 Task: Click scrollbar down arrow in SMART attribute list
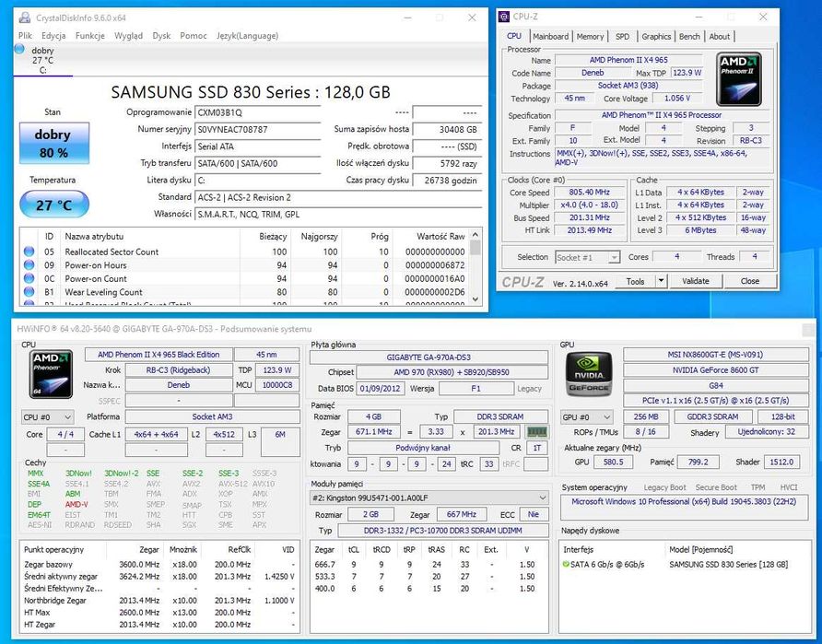pyautogui.click(x=476, y=299)
